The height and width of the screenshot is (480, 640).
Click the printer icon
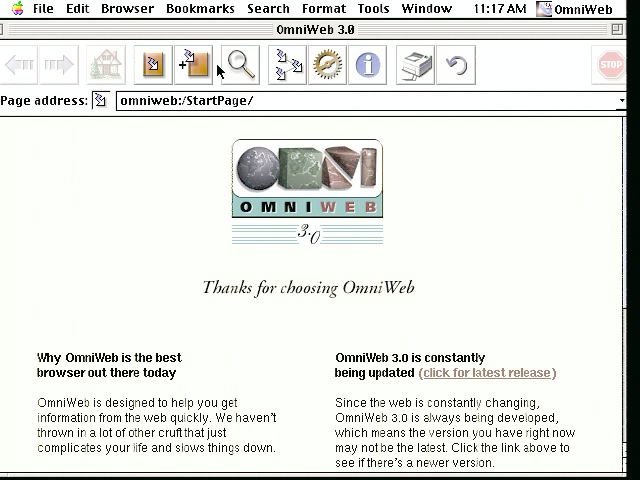click(x=416, y=65)
